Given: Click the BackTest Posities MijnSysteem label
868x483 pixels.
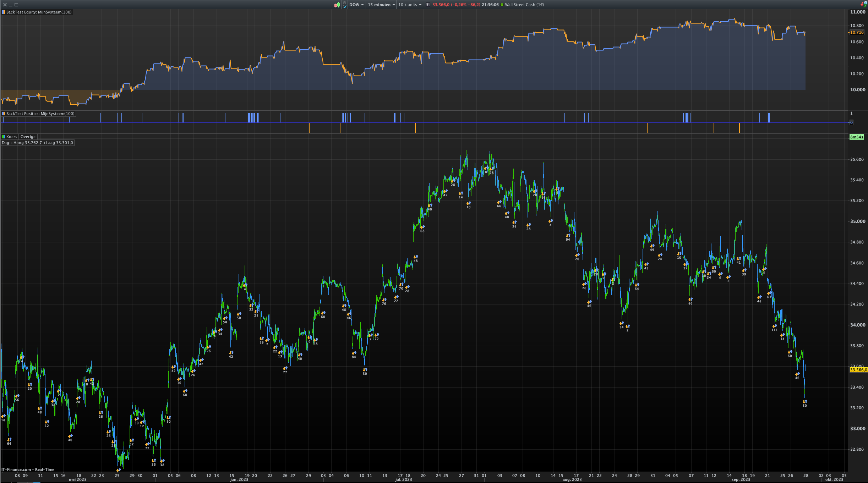Looking at the screenshot, I should click(x=40, y=114).
